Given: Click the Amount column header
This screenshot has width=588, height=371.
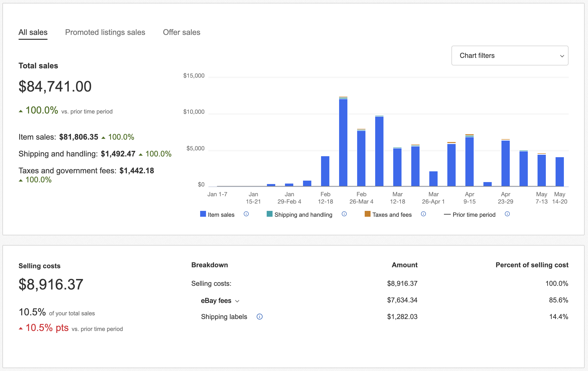Looking at the screenshot, I should [405, 265].
